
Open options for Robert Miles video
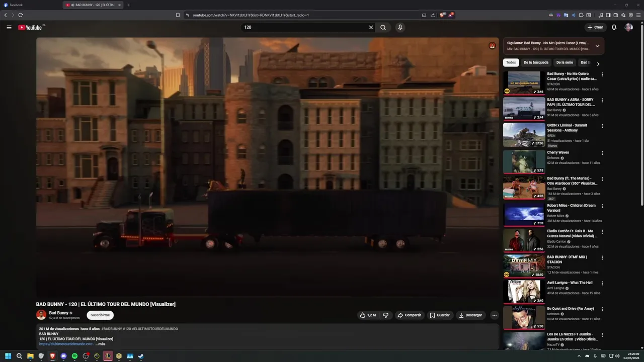coord(602,206)
